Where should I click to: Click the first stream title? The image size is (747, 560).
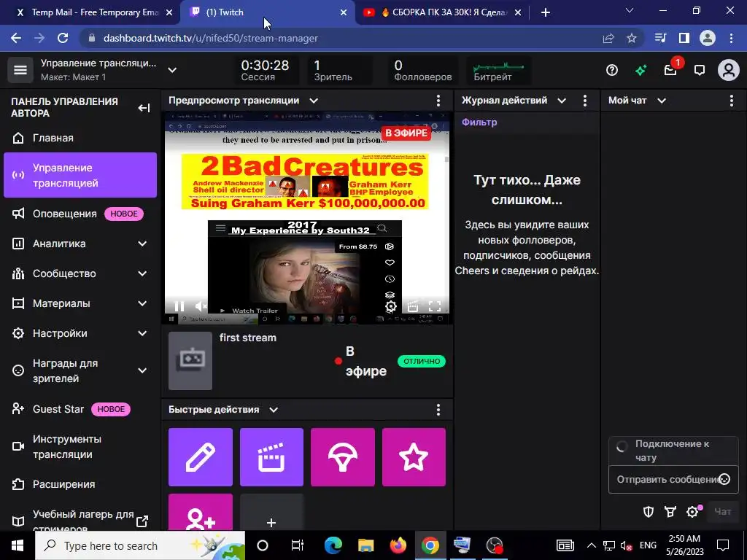point(248,338)
